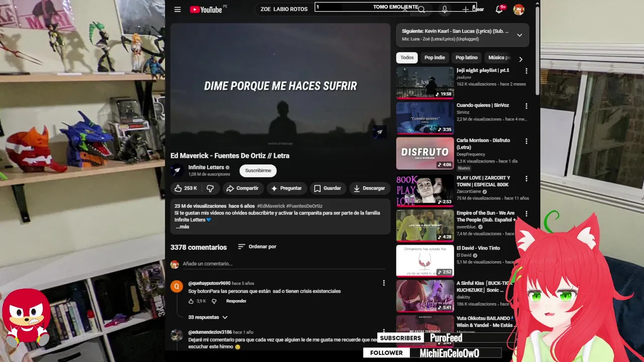The image size is (644, 362).
Task: Click the Infinite Letters watermark in video
Action: [379, 132]
